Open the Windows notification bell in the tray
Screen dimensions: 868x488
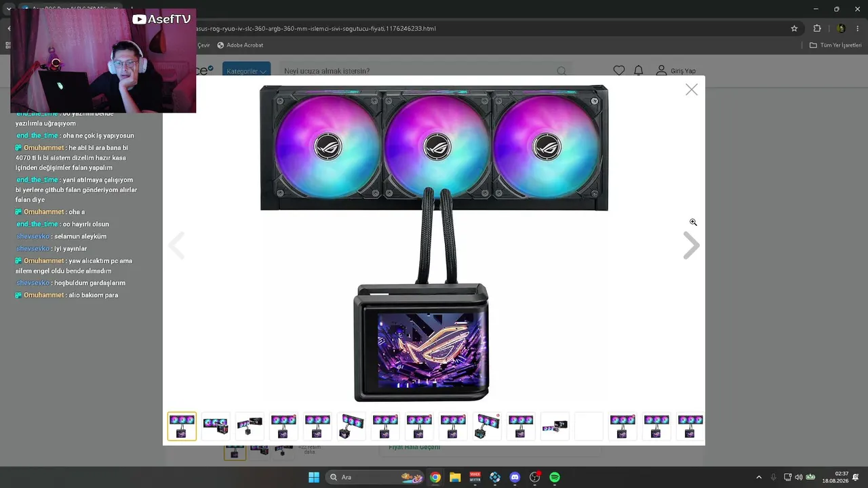tap(856, 477)
